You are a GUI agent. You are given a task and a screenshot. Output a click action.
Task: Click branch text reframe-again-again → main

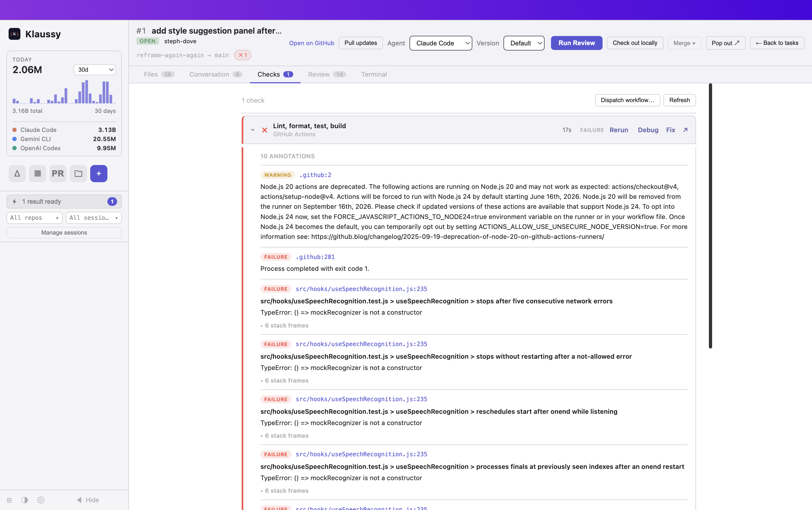(183, 55)
